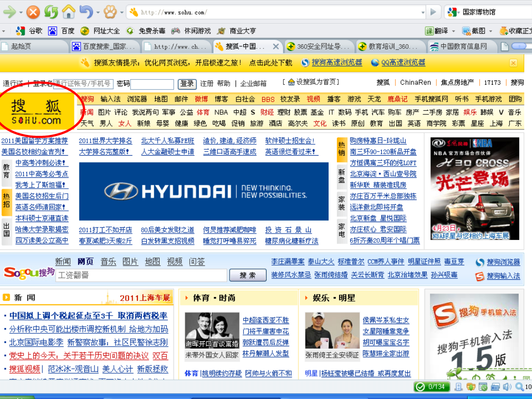Open the H30 Cross car advertisement

coord(475,189)
